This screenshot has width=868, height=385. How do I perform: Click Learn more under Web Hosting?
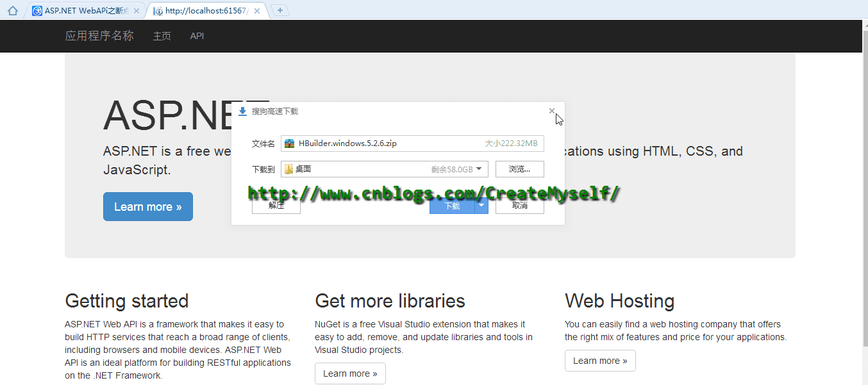600,361
